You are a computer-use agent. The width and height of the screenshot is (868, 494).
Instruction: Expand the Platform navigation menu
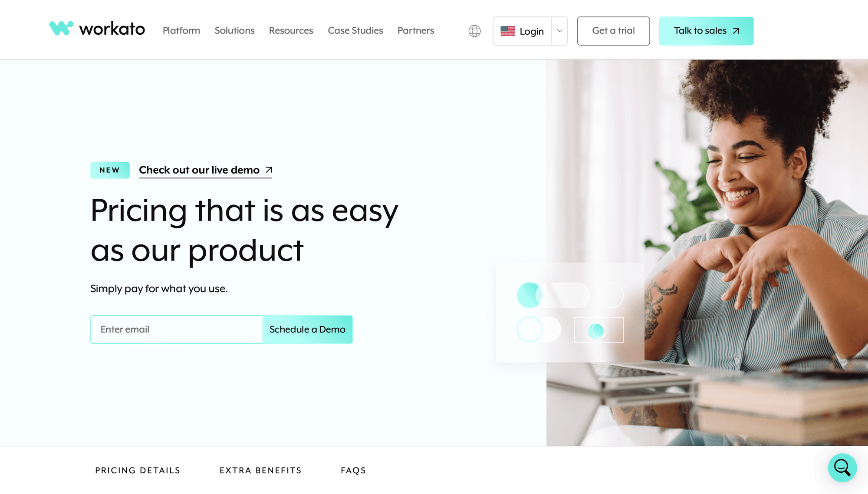pos(181,30)
